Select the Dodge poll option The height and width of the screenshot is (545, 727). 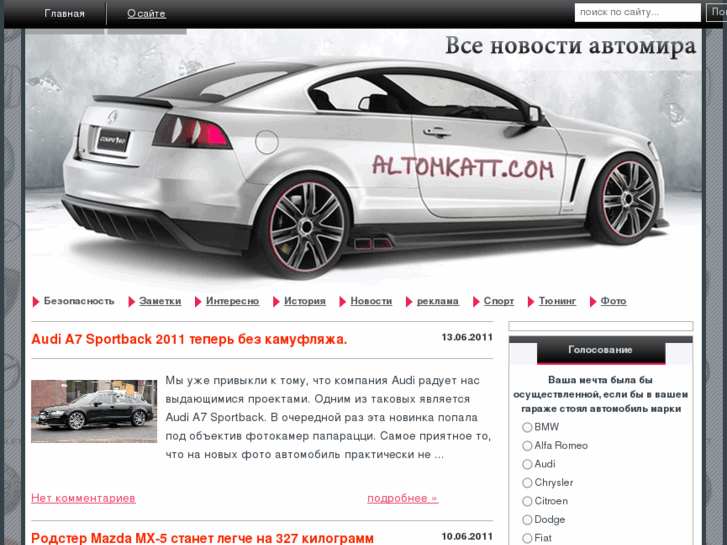coord(527,520)
